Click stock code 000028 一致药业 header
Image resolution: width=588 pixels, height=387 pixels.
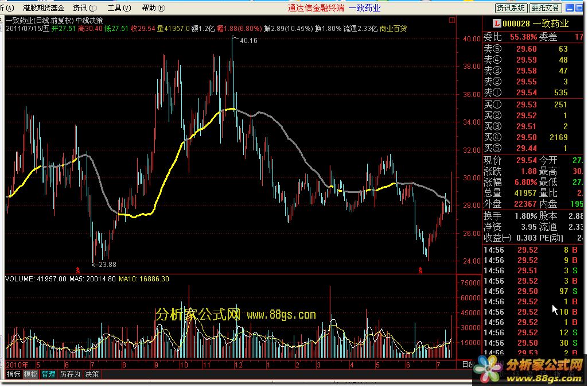point(535,24)
